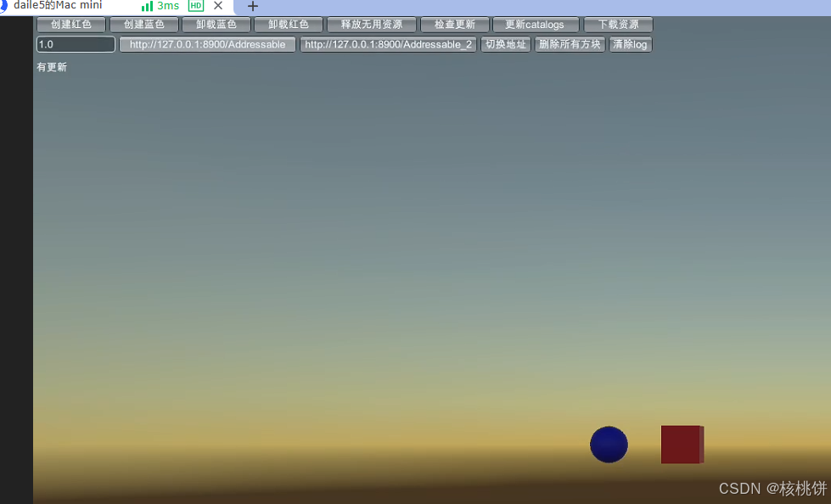
Task: Click the 有更新 log text
Action: [x=52, y=67]
